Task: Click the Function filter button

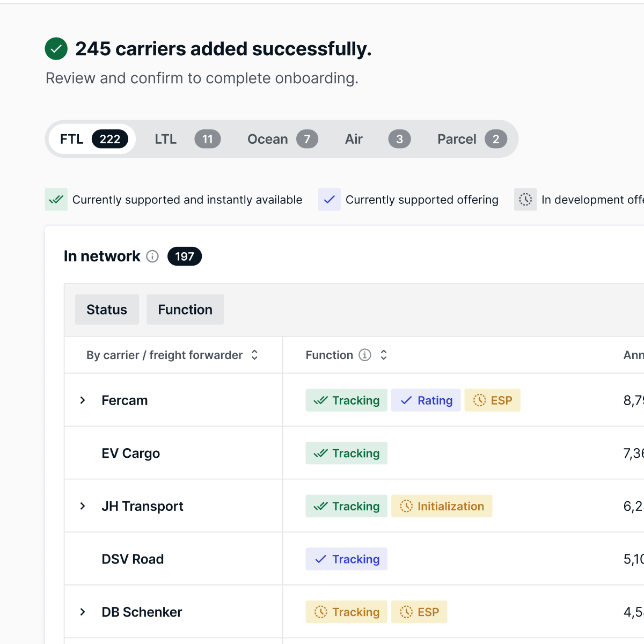Action: point(185,310)
